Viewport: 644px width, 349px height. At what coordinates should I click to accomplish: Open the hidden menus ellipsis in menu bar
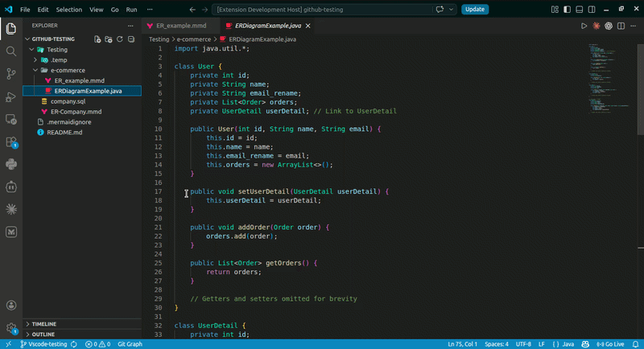[150, 10]
